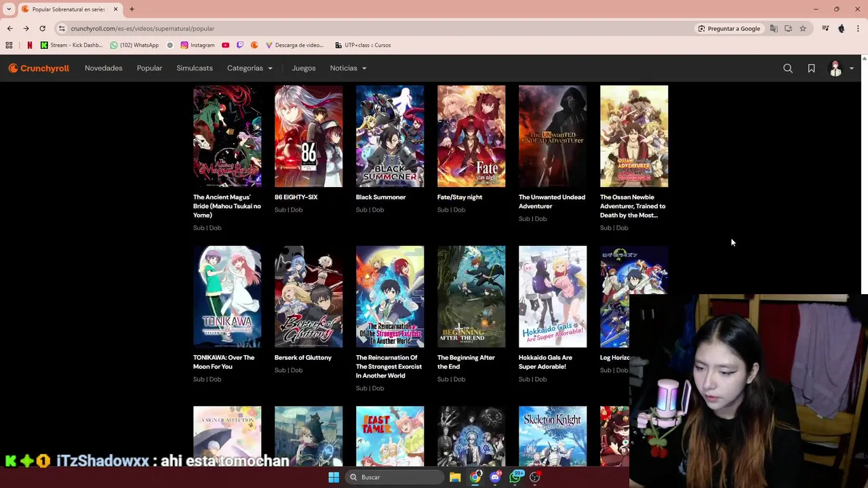
Task: Open the Chrome three-dot menu
Action: tap(858, 28)
